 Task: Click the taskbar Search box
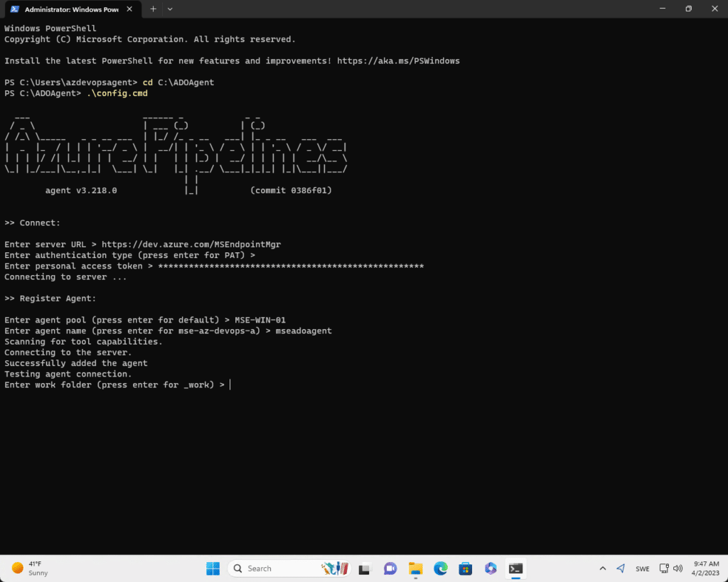click(289, 568)
